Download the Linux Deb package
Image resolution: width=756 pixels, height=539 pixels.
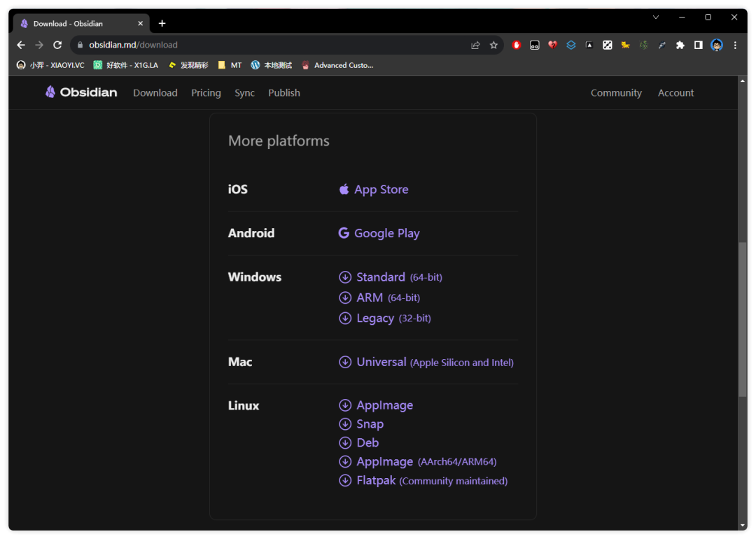(367, 443)
